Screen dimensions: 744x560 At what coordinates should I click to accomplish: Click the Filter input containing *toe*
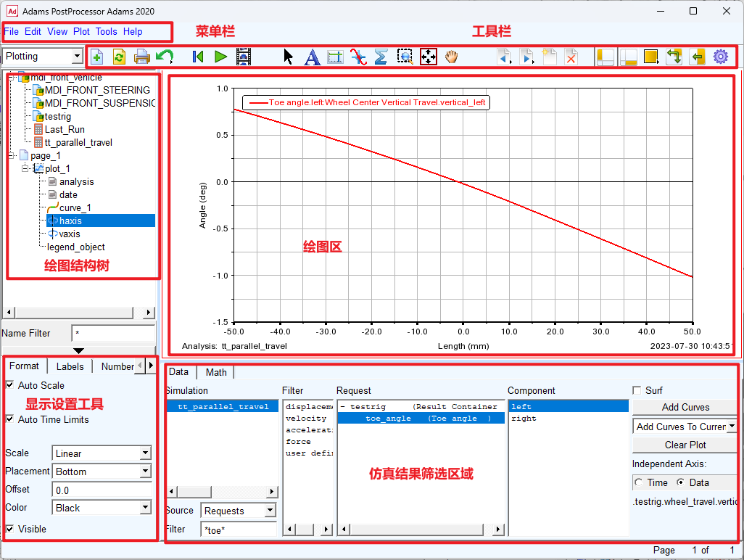[x=239, y=530]
